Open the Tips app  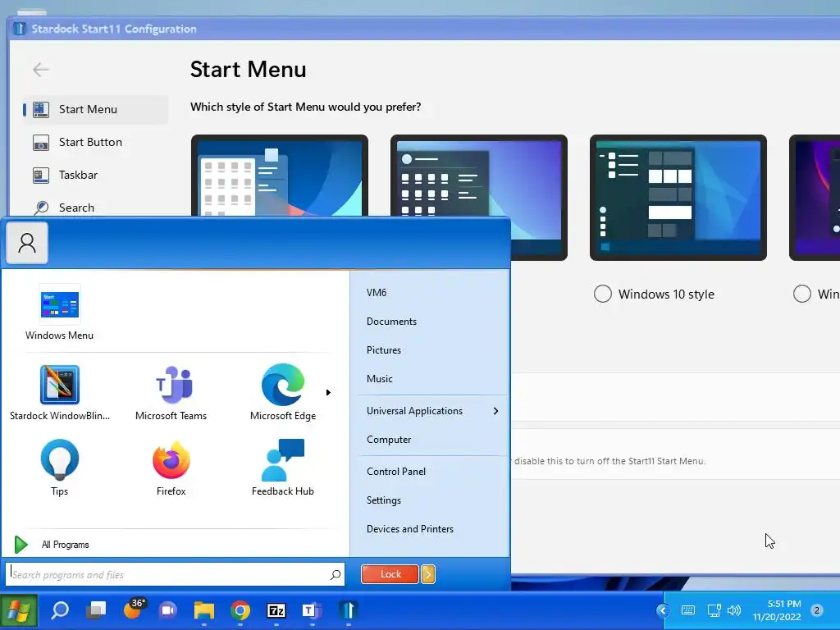click(x=59, y=459)
